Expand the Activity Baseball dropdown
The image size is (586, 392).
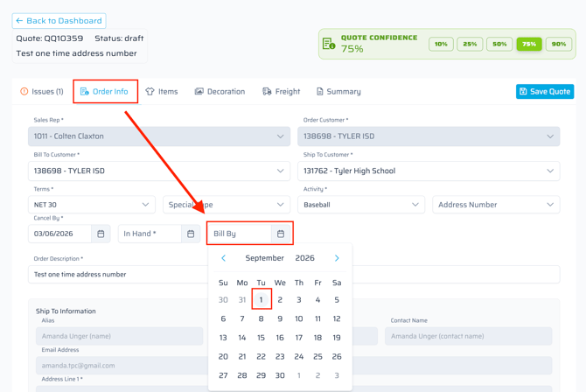click(360, 205)
